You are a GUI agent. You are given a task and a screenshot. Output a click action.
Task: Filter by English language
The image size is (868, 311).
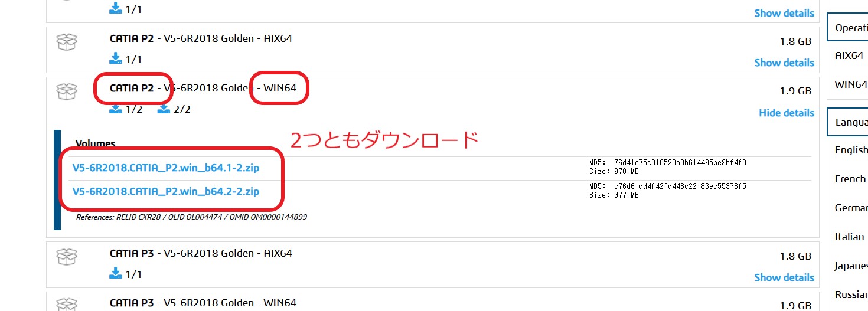(x=851, y=150)
